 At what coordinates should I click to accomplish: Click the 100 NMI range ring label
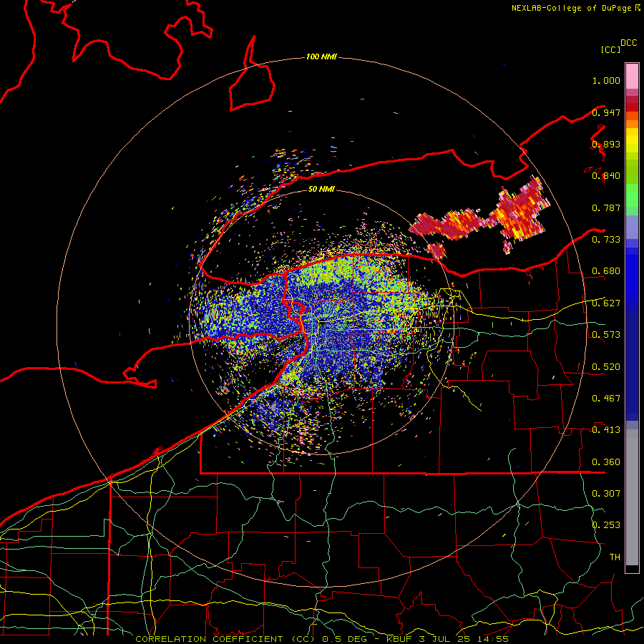coord(321,57)
